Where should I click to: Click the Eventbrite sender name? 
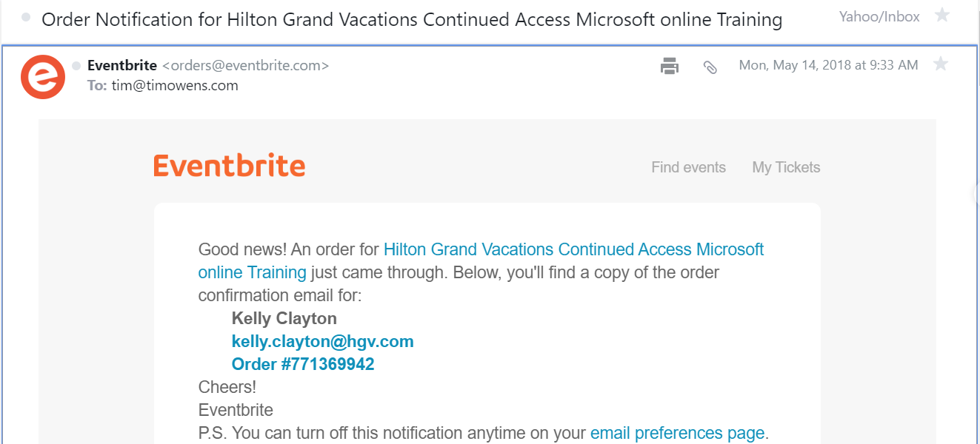point(122,65)
